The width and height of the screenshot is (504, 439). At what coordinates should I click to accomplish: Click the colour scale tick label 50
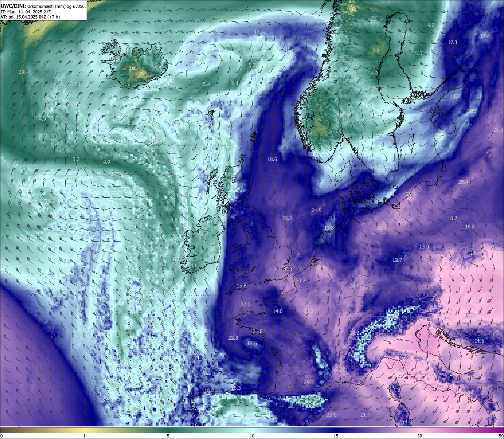pos(501,435)
